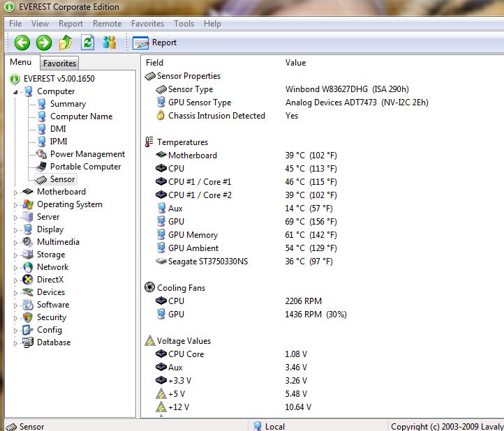Viewport: 504px width, 431px height.
Task: Click the Network globe icon
Action: (28, 267)
